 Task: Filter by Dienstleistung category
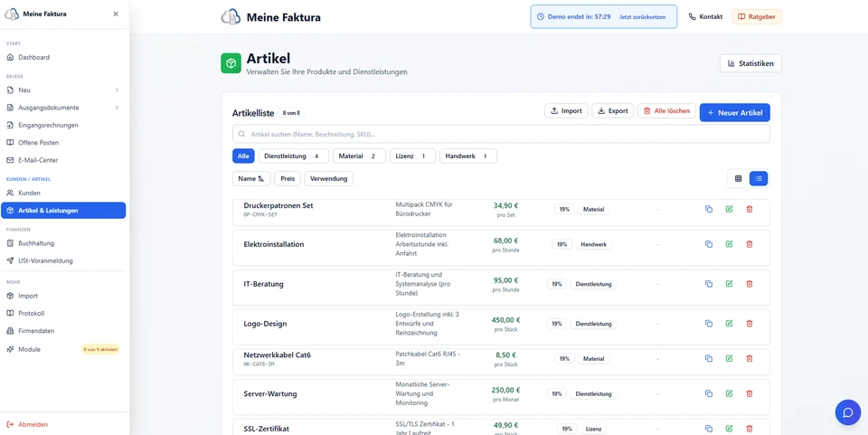pyautogui.click(x=293, y=156)
